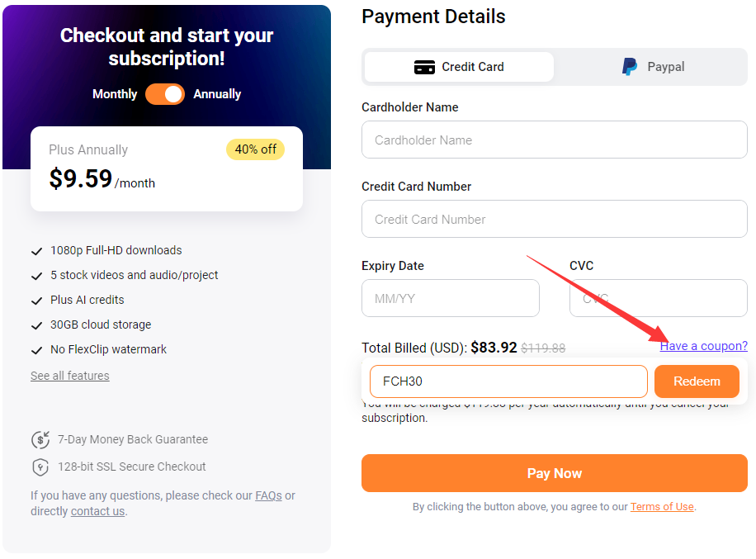Switch to the Paypal payment tab
The width and height of the screenshot is (756, 559).
653,67
